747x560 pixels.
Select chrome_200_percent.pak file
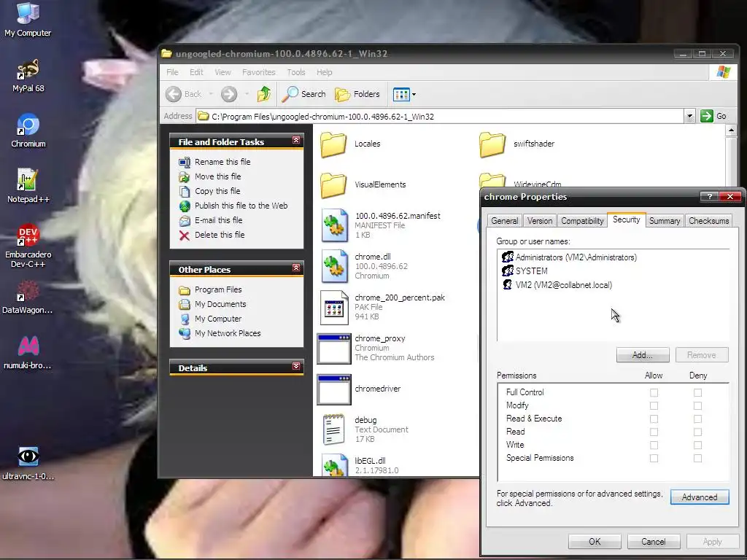382,307
